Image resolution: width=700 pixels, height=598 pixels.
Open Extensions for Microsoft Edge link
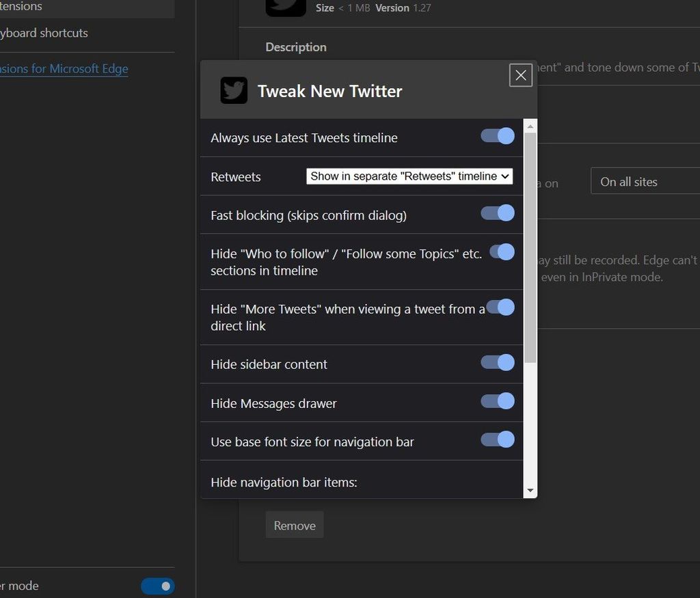(x=64, y=68)
